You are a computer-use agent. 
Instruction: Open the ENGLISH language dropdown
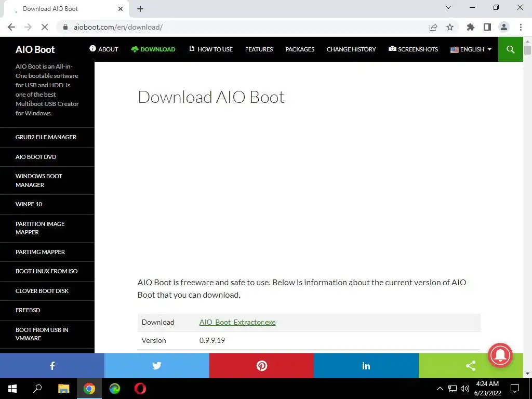click(471, 49)
